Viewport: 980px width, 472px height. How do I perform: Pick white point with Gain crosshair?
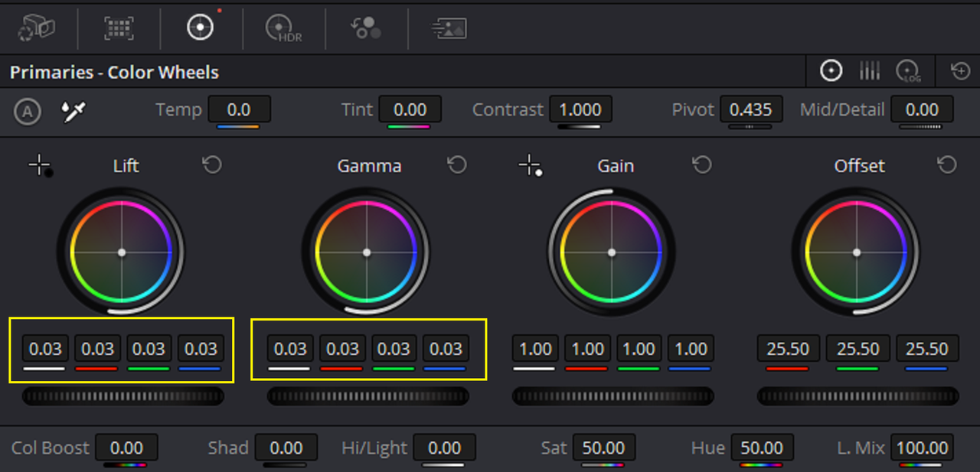[x=530, y=165]
